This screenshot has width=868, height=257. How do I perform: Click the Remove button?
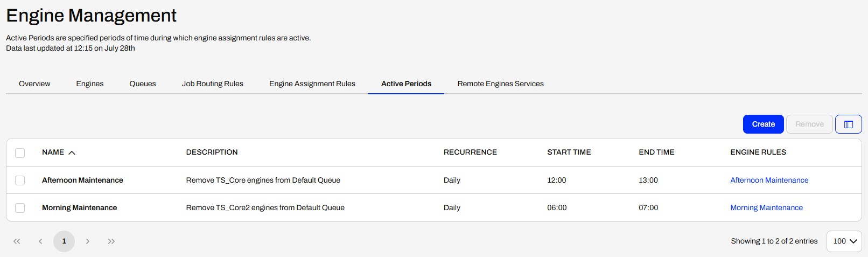(809, 124)
